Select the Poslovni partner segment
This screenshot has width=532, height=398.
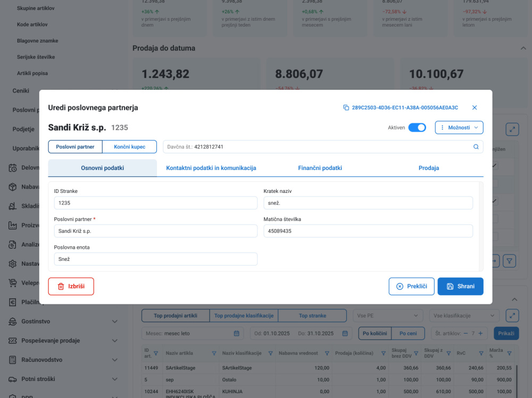click(x=75, y=147)
